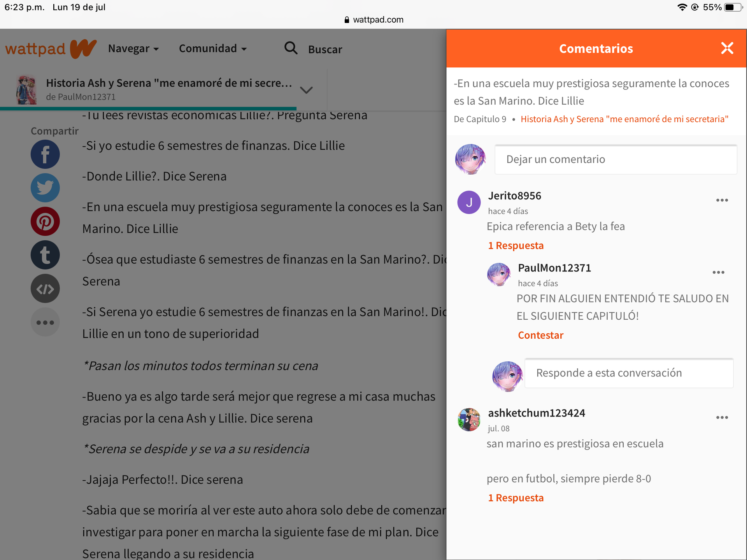Click Contestar under PaulMon12371 reply
This screenshot has width=747, height=560.
pos(540,335)
